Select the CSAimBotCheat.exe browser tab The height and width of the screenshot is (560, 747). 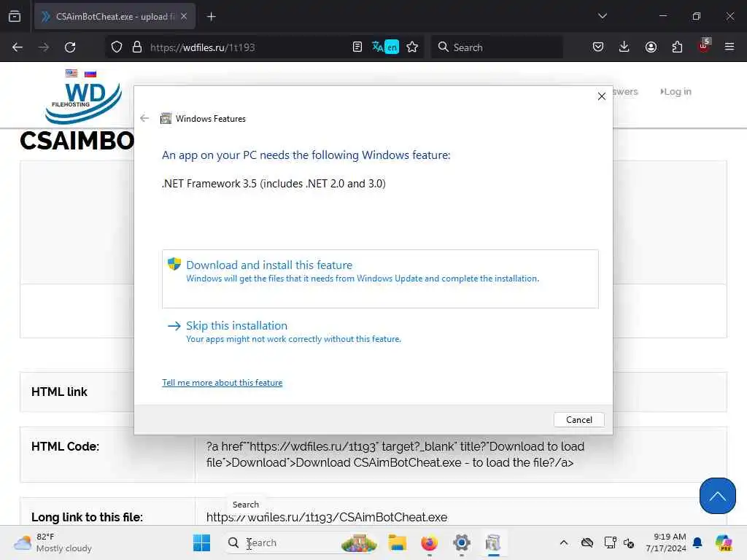115,17
